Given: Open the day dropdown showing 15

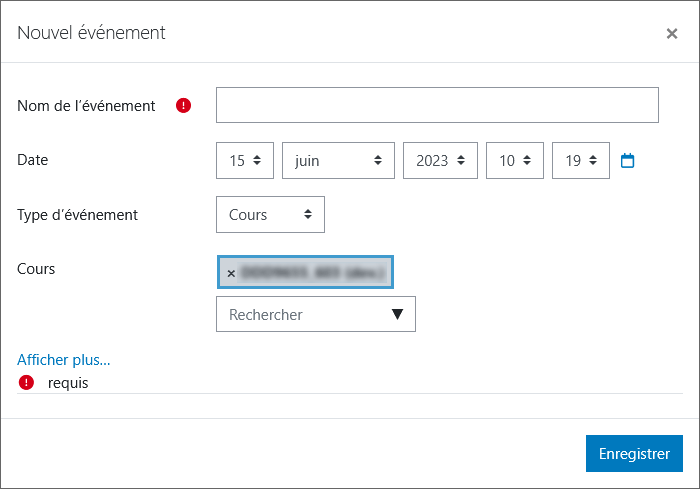Looking at the screenshot, I should 245,160.
